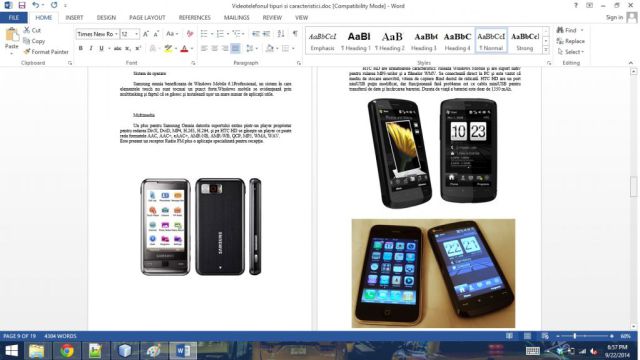Image resolution: width=640 pixels, height=360 pixels.
Task: Select the Samsung phone image
Action: coord(201,227)
